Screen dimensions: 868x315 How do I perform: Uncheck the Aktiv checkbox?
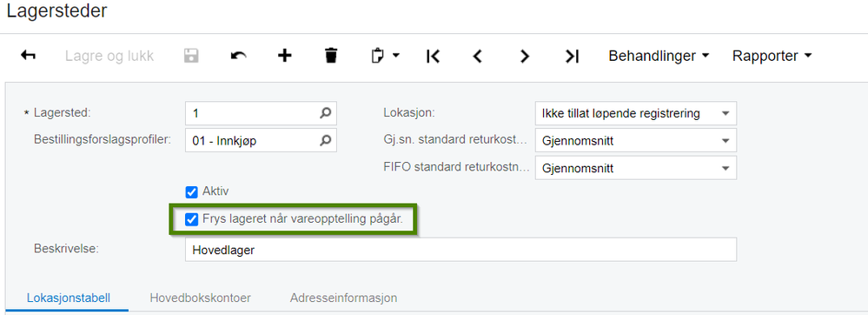[191, 192]
